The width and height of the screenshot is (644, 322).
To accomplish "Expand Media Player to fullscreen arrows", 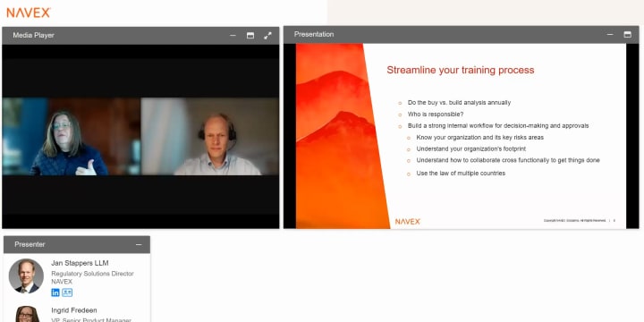I will coord(267,36).
